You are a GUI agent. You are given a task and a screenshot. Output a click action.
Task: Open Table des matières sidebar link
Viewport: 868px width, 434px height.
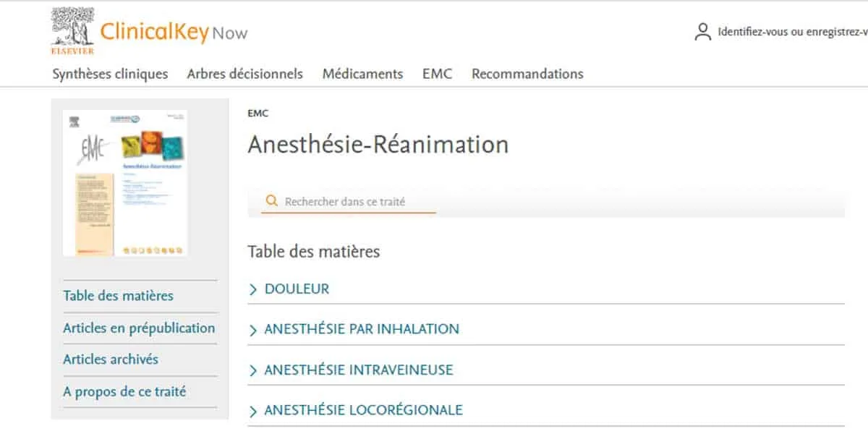(118, 295)
